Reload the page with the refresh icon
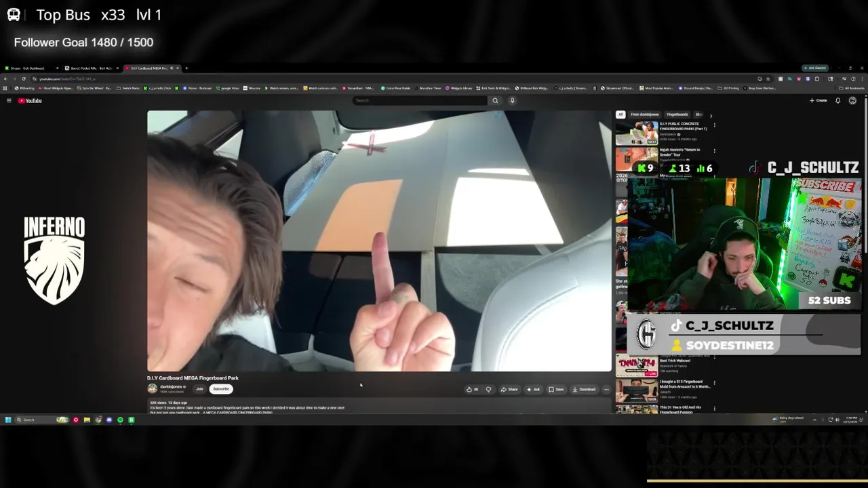This screenshot has width=868, height=488. [x=24, y=79]
